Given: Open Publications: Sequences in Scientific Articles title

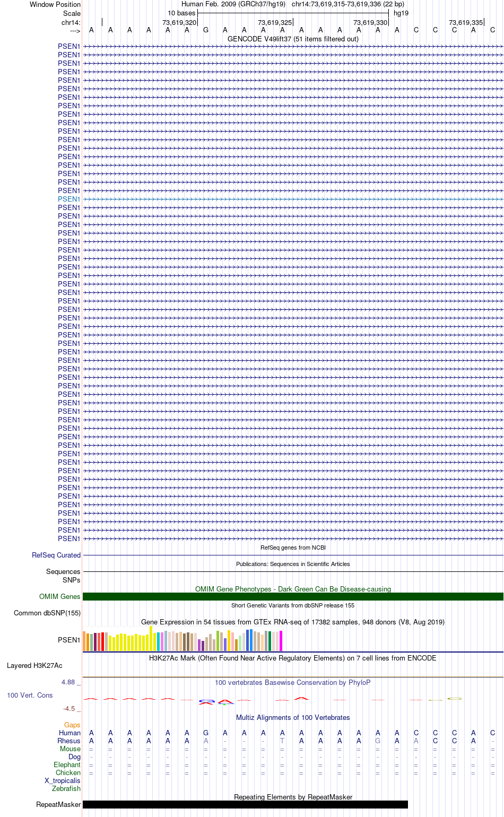Looking at the screenshot, I should tap(293, 564).
